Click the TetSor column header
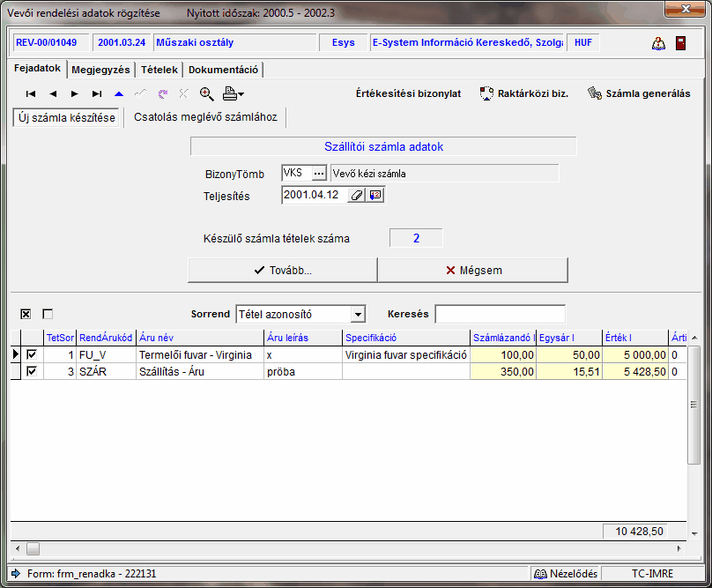The image size is (712, 588). click(60, 338)
